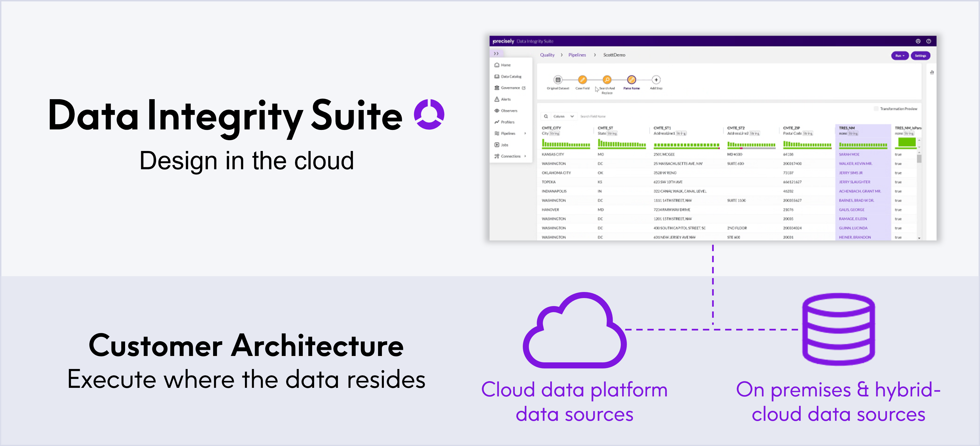
Task: Click the Settings button
Action: click(x=920, y=56)
